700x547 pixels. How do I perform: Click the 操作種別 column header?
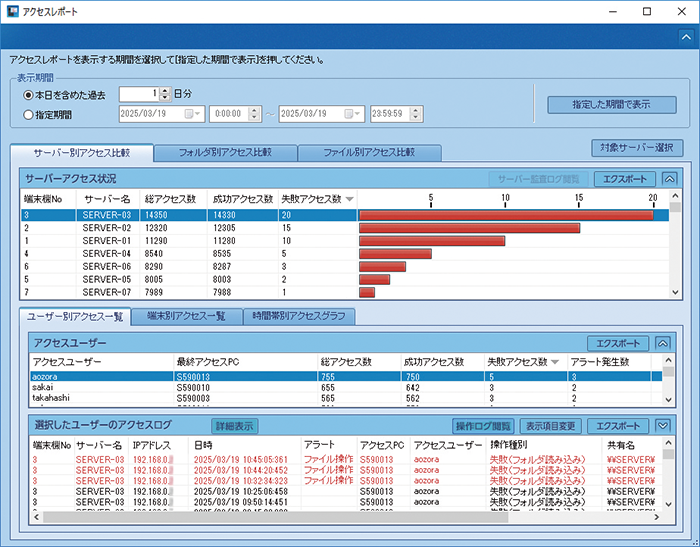[x=544, y=445]
